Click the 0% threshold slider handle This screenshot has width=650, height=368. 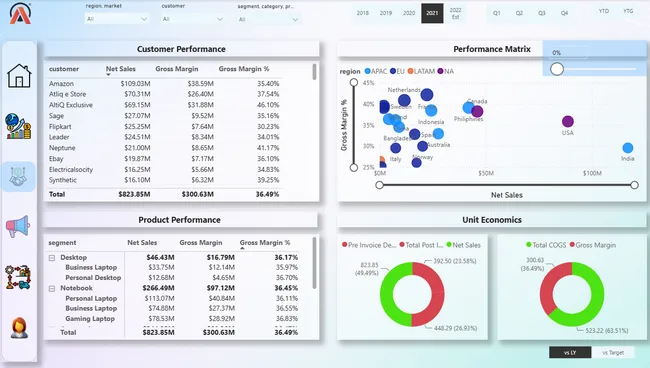[x=557, y=69]
